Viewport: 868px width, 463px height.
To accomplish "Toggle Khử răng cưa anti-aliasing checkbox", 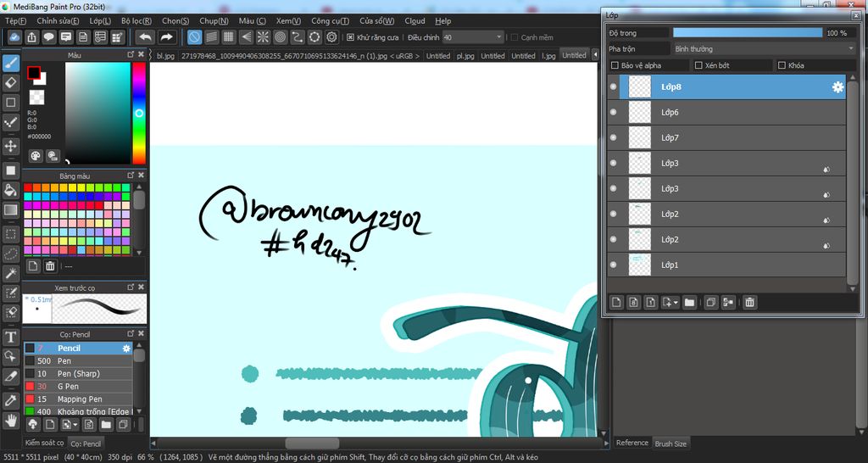I will pos(350,37).
